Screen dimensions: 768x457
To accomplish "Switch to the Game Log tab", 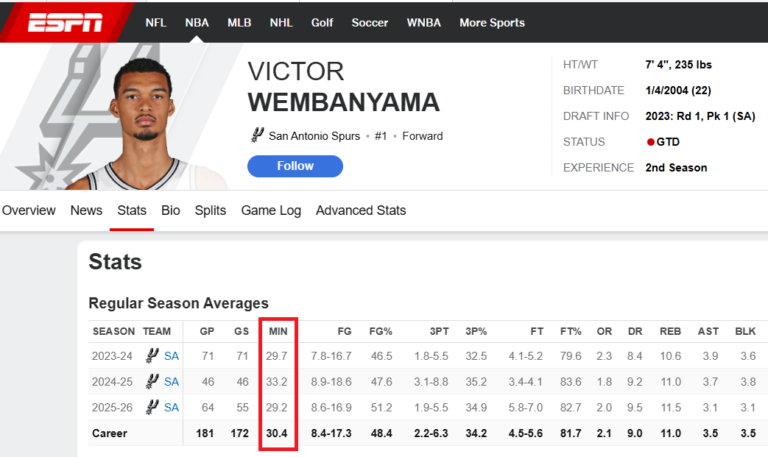I will click(x=271, y=210).
